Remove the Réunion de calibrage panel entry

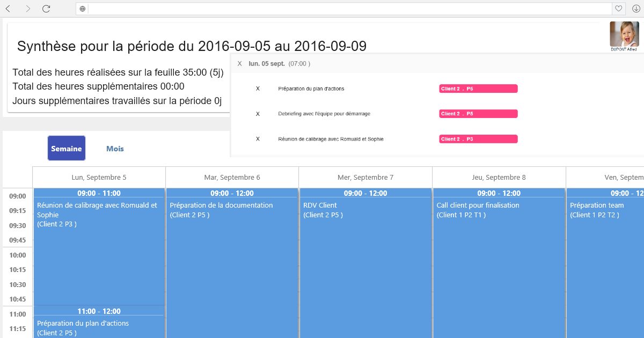click(258, 139)
